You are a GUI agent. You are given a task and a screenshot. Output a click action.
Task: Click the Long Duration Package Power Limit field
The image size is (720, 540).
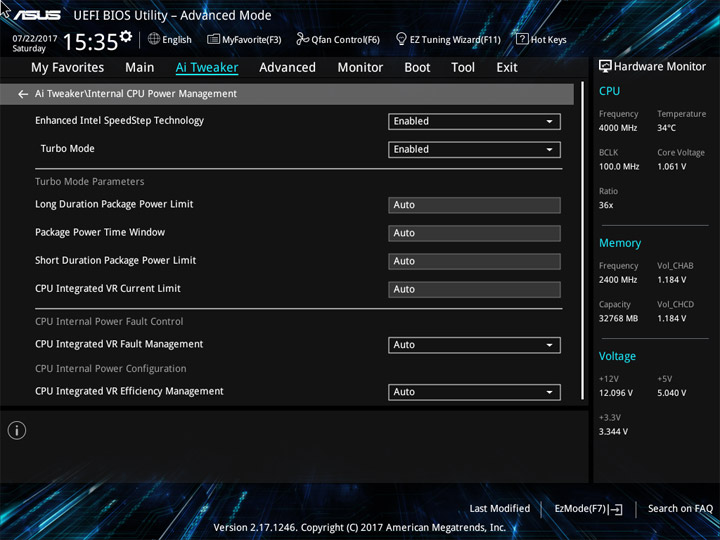(x=474, y=205)
